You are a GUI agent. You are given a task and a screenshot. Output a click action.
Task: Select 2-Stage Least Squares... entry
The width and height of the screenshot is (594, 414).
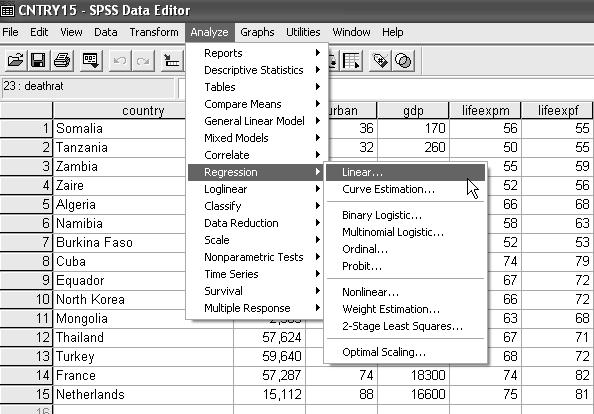click(x=405, y=326)
